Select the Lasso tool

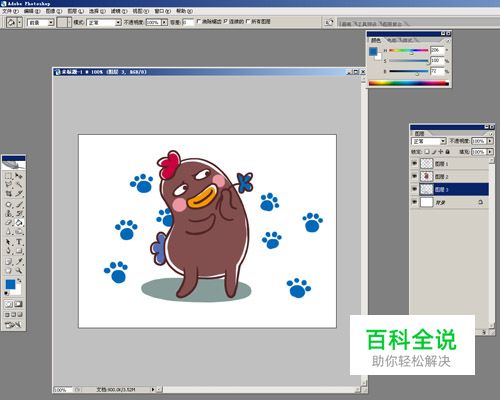click(9, 184)
